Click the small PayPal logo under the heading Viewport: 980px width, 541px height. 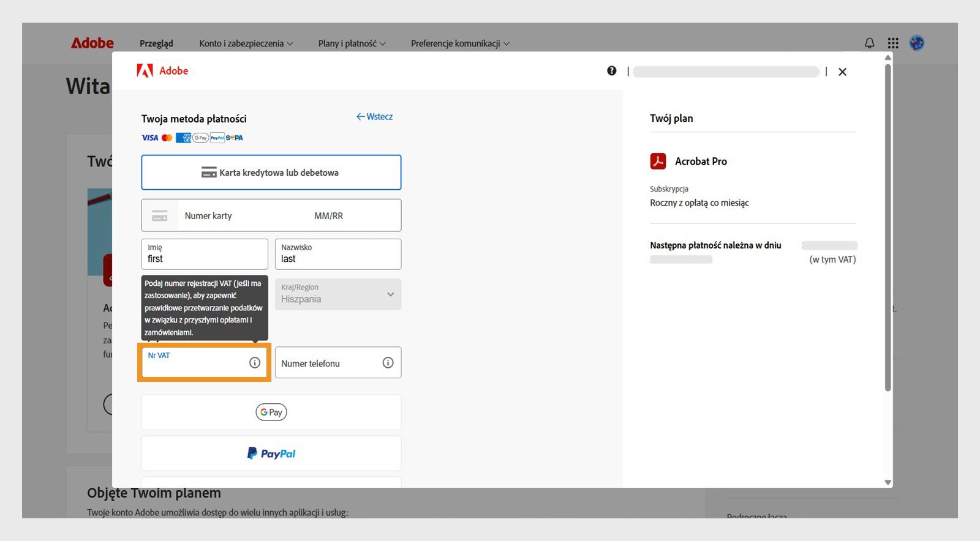pos(217,138)
